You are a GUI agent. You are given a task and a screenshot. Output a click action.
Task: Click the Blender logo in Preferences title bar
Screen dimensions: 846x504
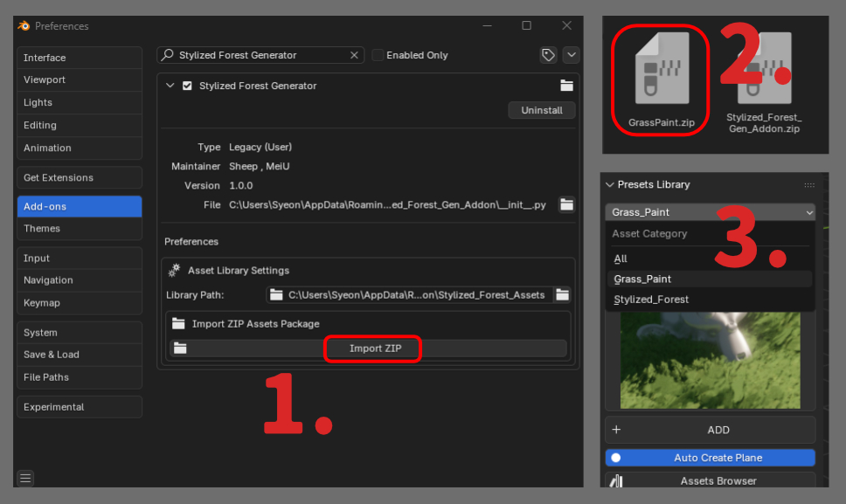coord(24,26)
